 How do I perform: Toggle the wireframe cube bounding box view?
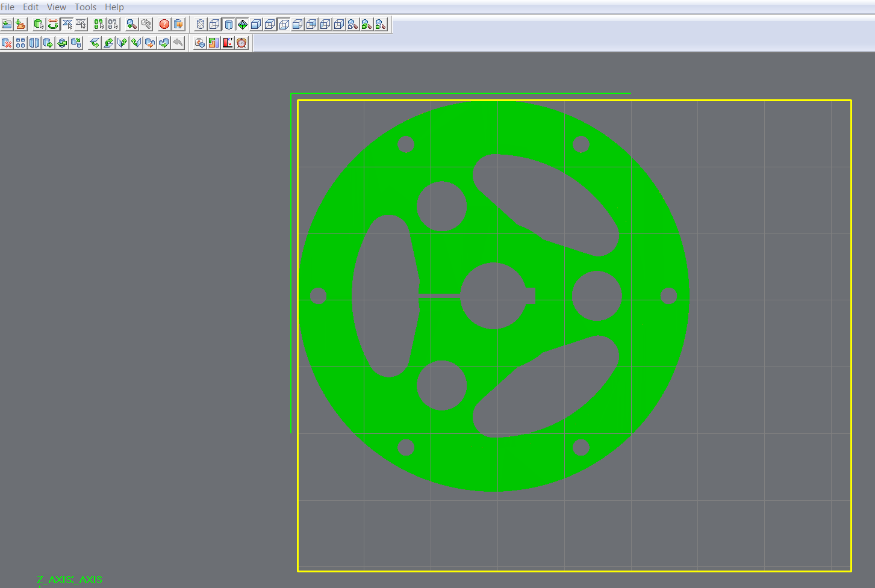click(214, 24)
